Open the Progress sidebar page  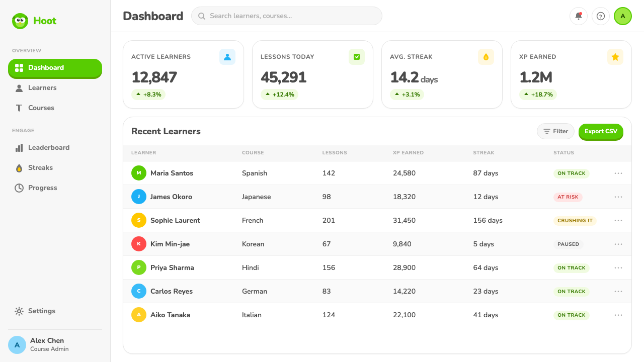[55, 188]
